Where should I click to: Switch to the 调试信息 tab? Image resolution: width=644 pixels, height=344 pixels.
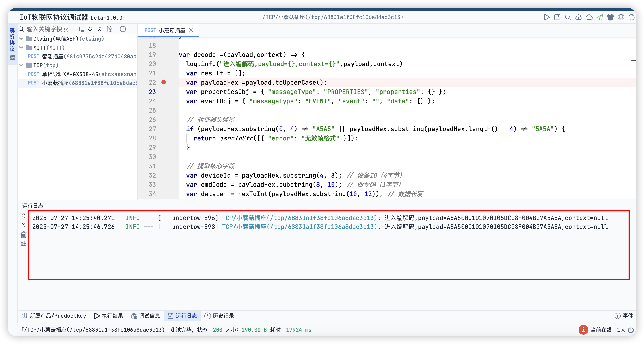(x=146, y=316)
